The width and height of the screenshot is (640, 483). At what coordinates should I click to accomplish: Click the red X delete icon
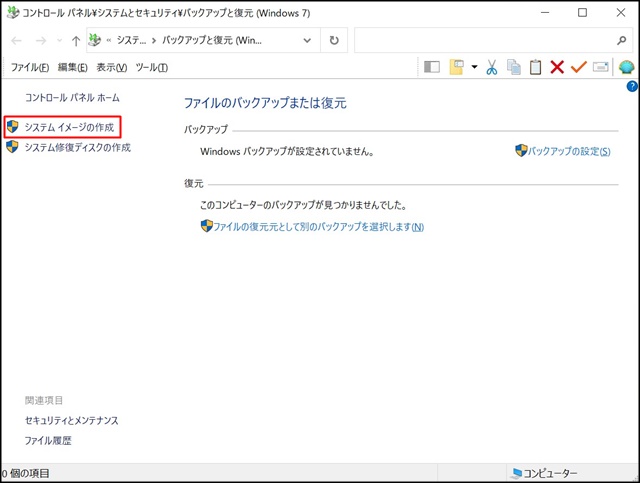click(x=557, y=67)
